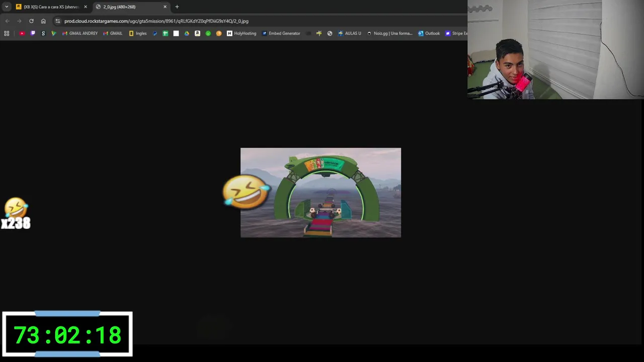644x362 pixels.
Task: Close the 2_0.jpg tab
Action: [x=165, y=7]
